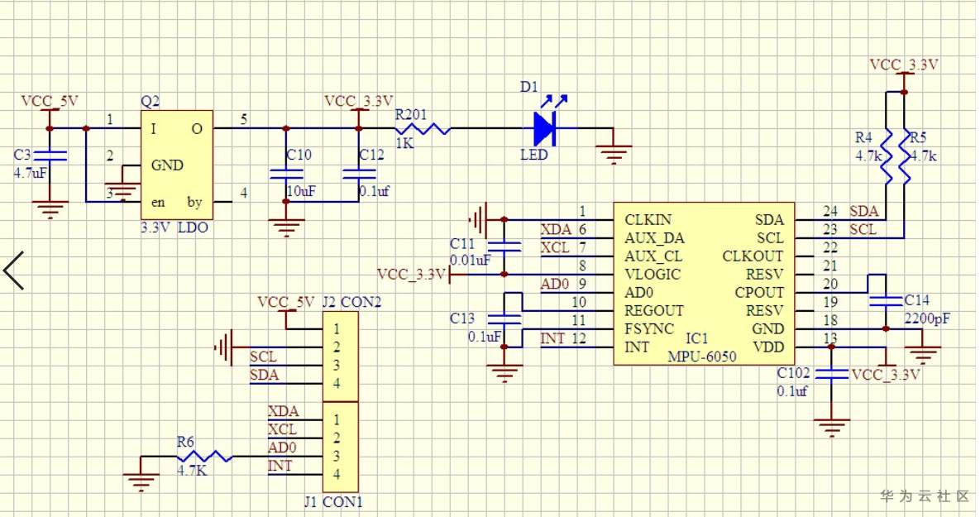Click FSYNC pin name inside IC1
The image size is (980, 517).
pos(649,329)
